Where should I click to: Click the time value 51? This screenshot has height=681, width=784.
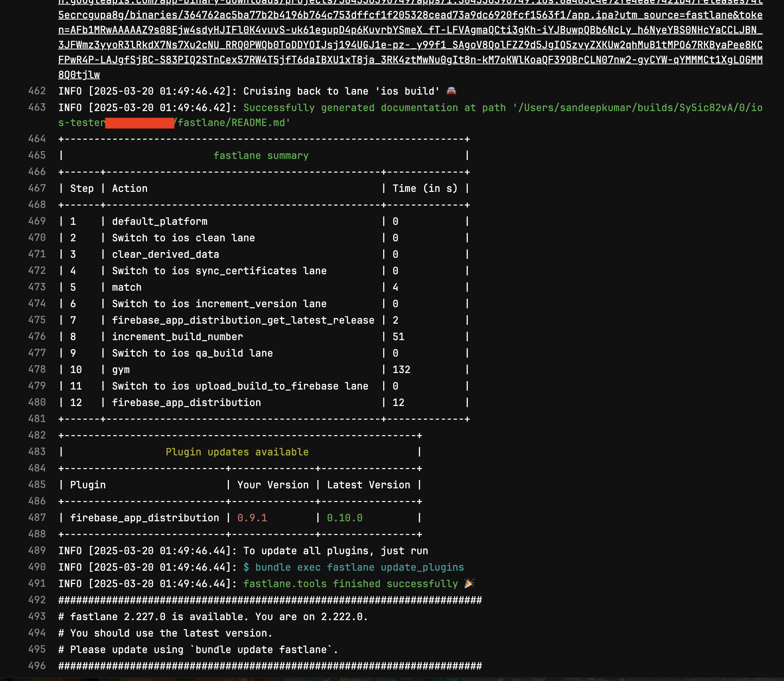point(399,337)
